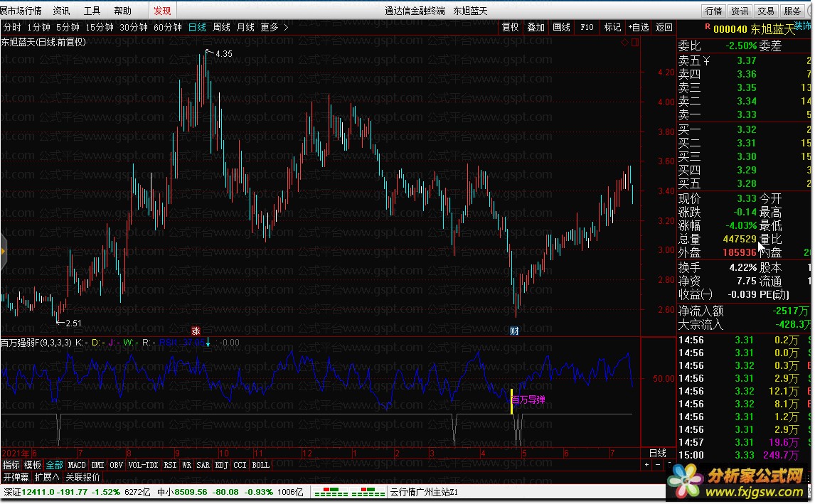Open the 帮助 menu
Viewport: 815px width, 504px height.
(122, 11)
